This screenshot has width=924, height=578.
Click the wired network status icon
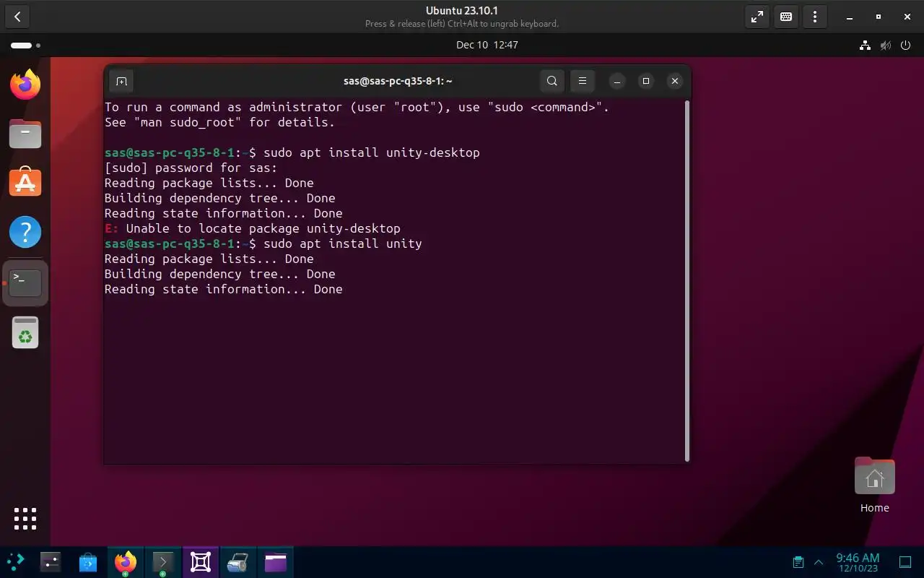pyautogui.click(x=865, y=45)
